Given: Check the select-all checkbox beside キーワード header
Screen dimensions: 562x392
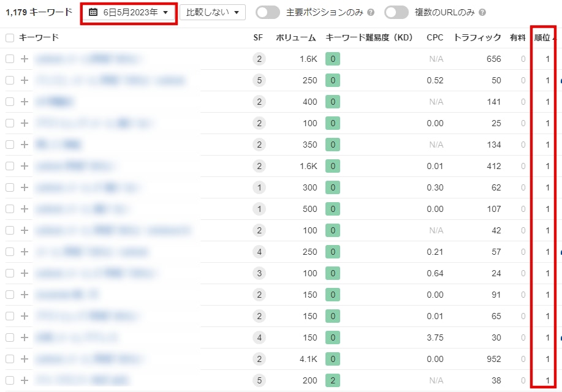Looking at the screenshot, I should (x=10, y=37).
